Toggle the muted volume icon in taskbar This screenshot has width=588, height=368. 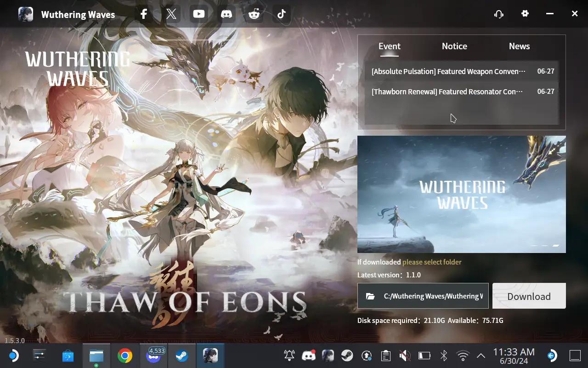tap(405, 356)
